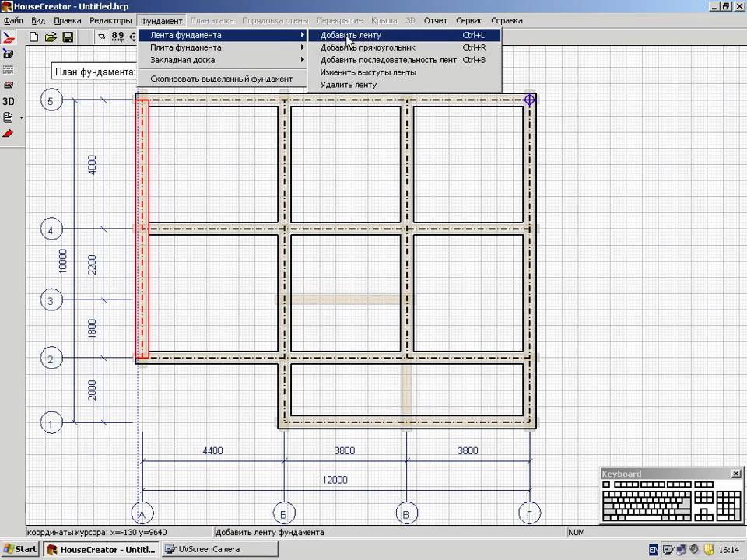Image resolution: width=747 pixels, height=560 pixels.
Task: Click the План фундамента label box
Action: 94,72
